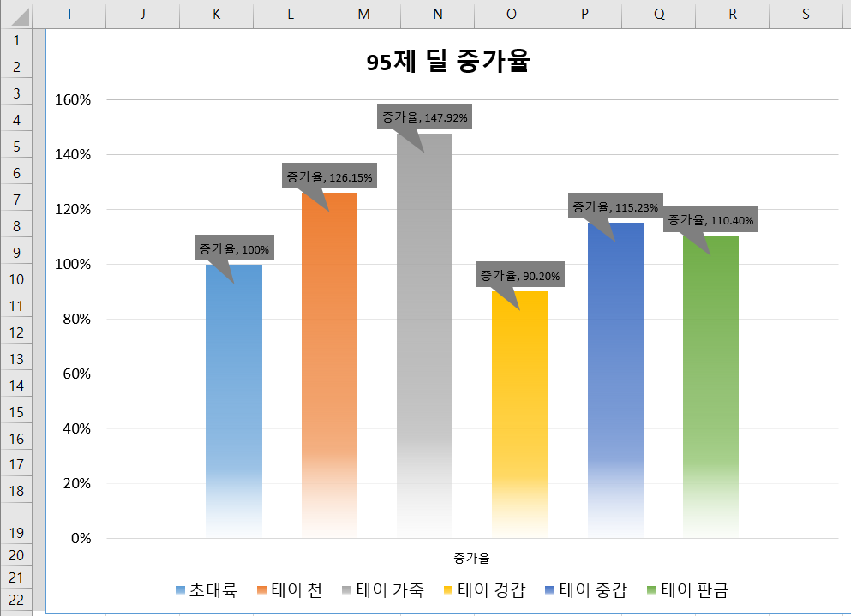Screen dimensions: 851x616
Task: Select the chart title 95제 딜 증가율
Action: click(x=447, y=63)
